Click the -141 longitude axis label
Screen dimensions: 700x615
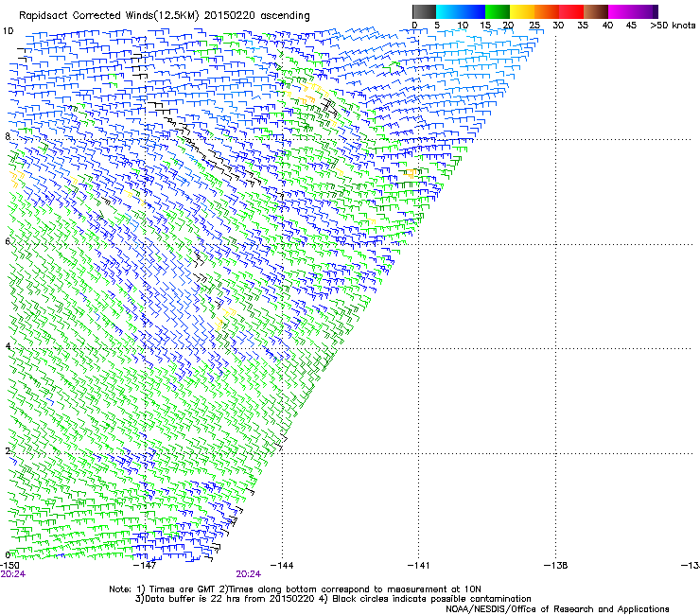(x=419, y=566)
